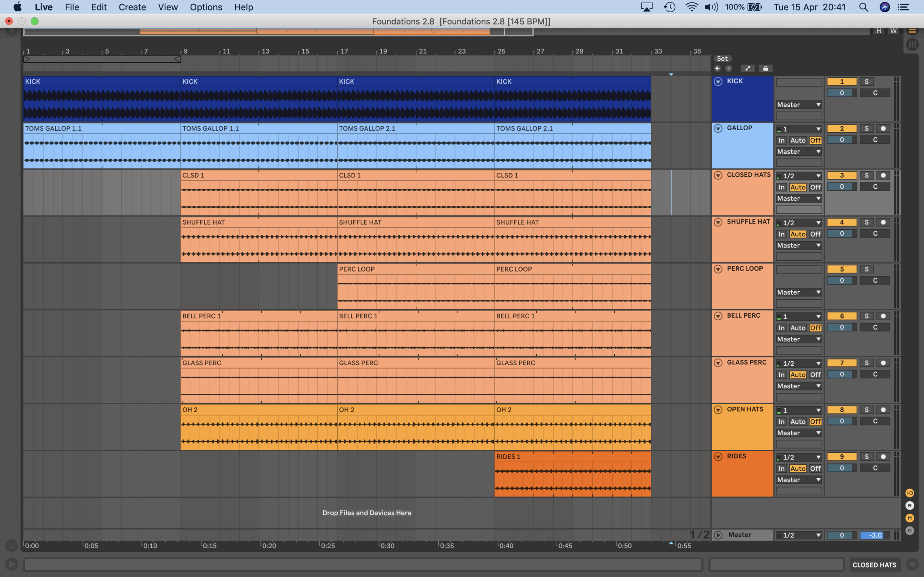Fold the BELL PERC track with its triangle
Image resolution: width=924 pixels, height=577 pixels.
(718, 316)
